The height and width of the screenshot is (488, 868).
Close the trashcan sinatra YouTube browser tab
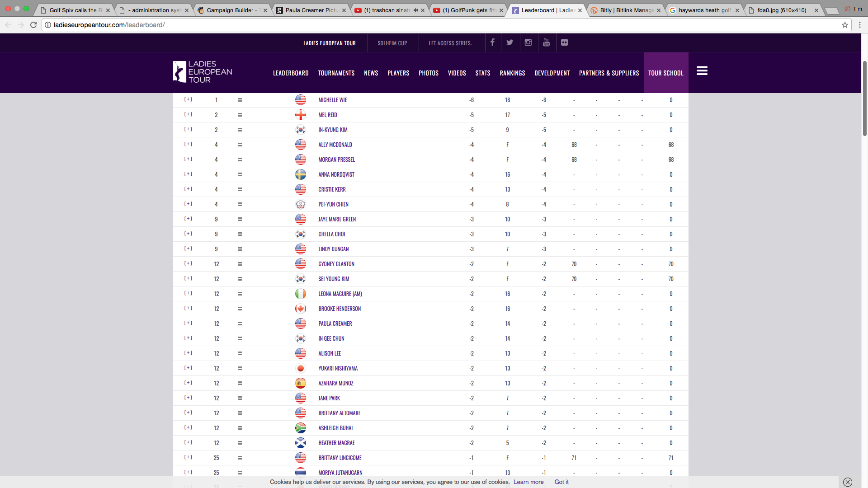[423, 10]
